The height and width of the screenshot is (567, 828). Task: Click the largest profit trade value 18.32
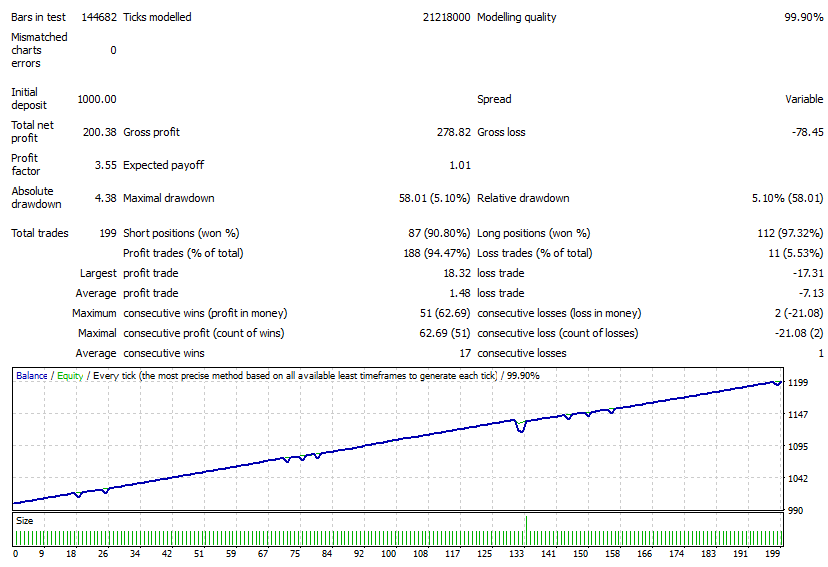[457, 273]
